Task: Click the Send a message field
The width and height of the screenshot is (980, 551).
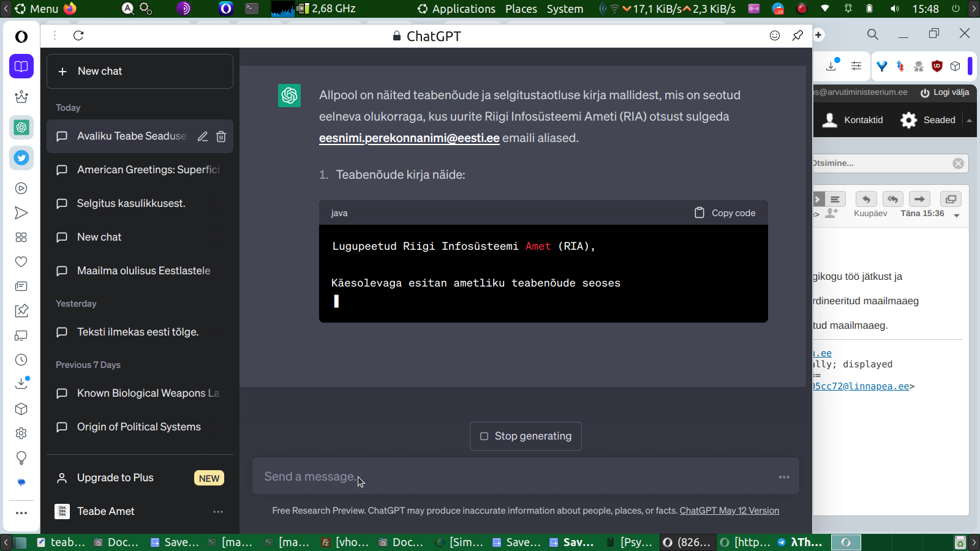Action: tap(526, 476)
